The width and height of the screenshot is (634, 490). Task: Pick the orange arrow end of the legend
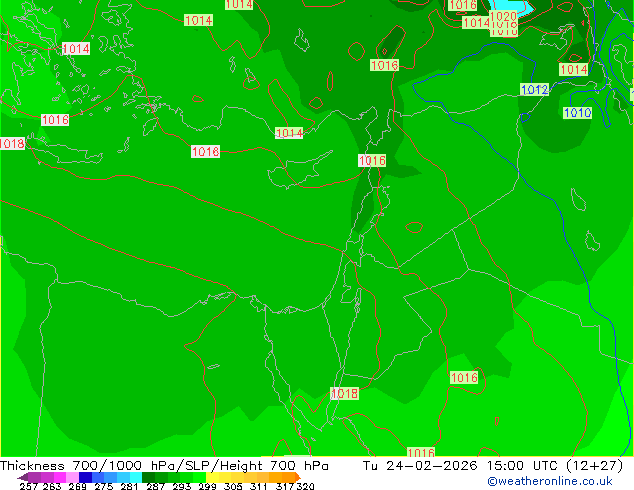click(298, 477)
